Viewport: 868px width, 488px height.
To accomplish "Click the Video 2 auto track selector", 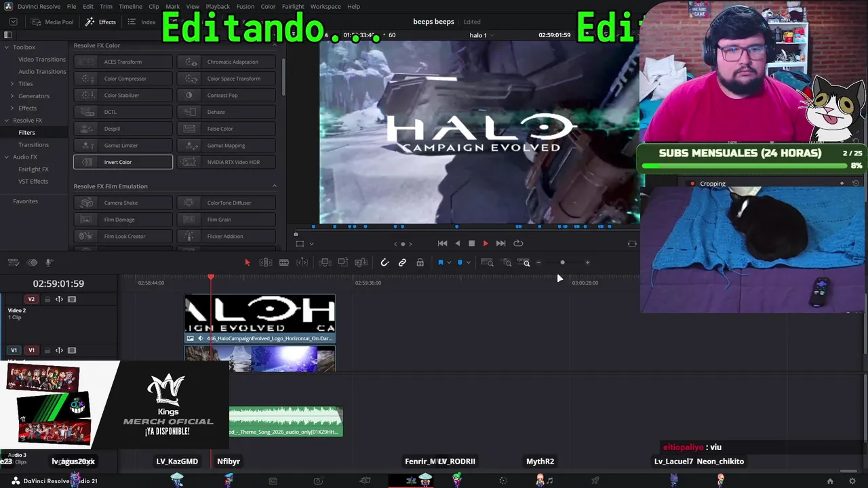I will pyautogui.click(x=59, y=300).
